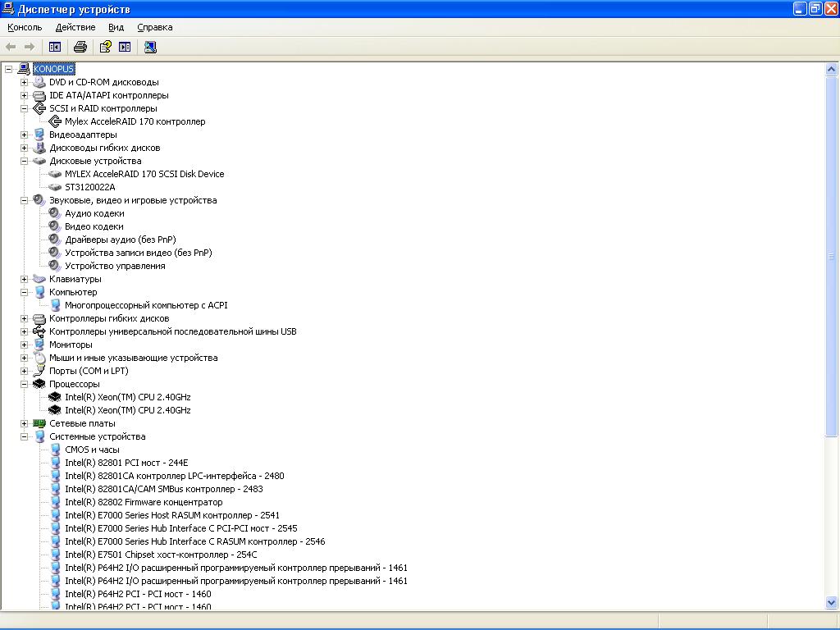Expand the Видеоадаптеры category

25,135
